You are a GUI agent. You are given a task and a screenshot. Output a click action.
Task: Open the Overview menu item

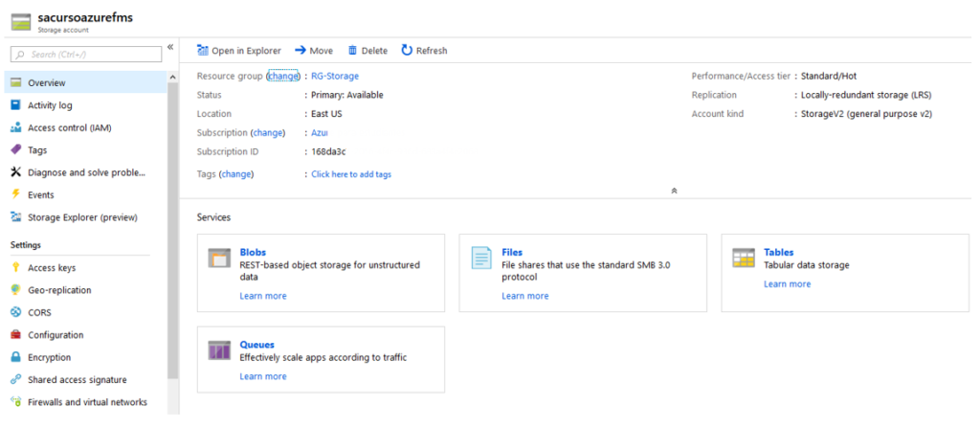pyautogui.click(x=85, y=82)
